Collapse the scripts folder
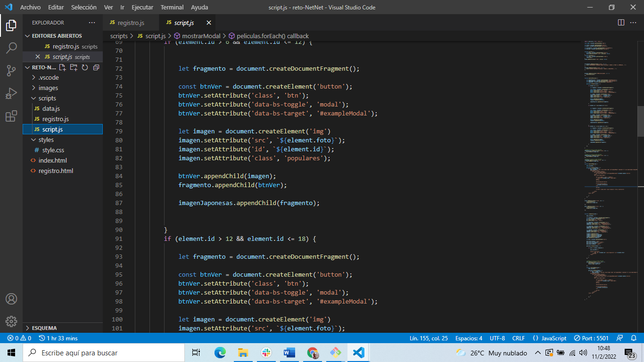 [62, 99]
